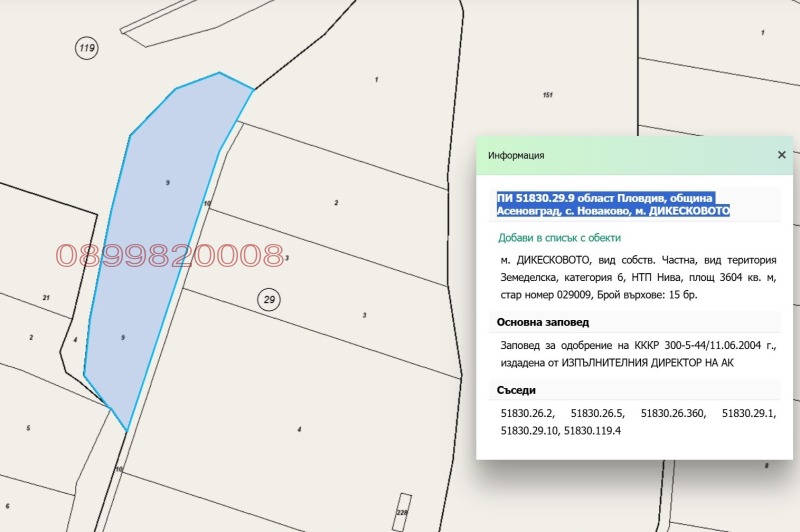
Task: Select parcel 21 on the map
Action: (46, 298)
